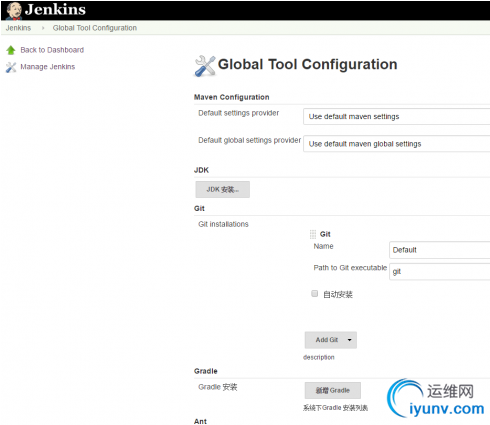Select the JDK section heading

(201, 170)
